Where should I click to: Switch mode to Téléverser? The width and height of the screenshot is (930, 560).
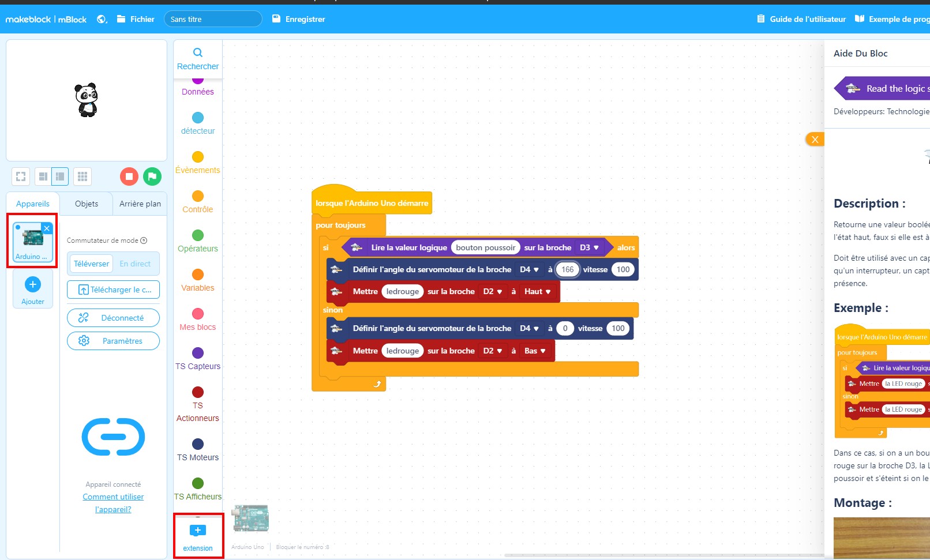click(x=91, y=264)
